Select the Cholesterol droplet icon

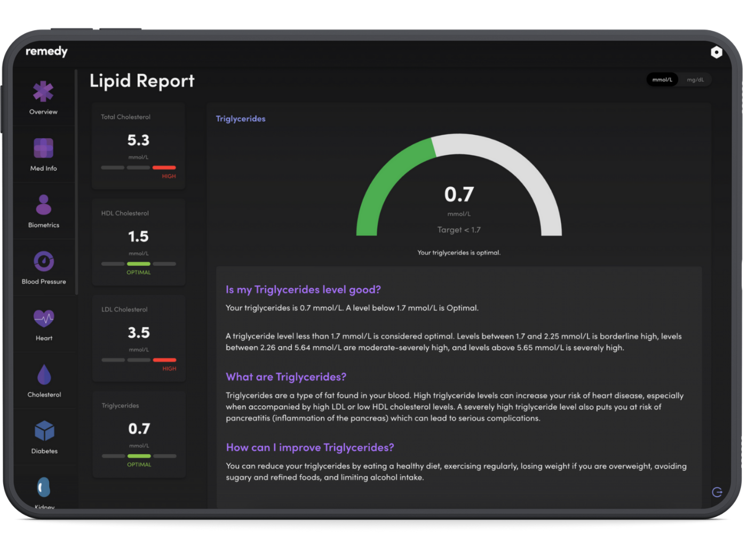tap(44, 375)
